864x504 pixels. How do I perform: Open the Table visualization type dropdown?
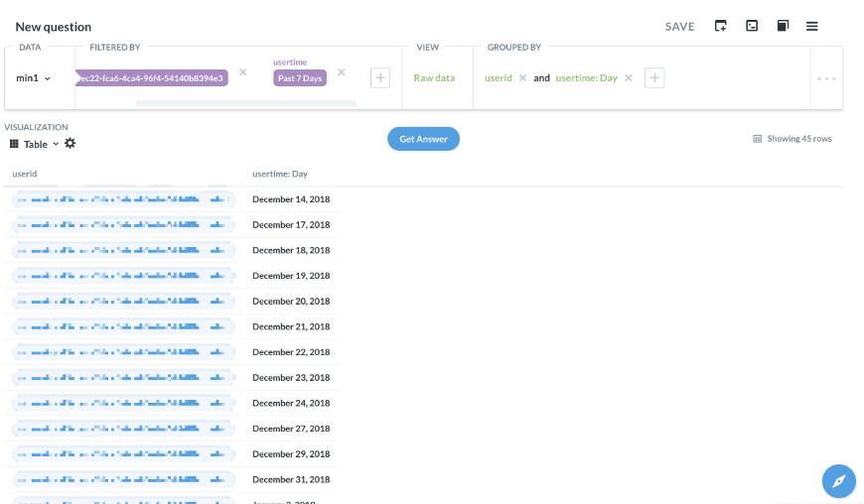(x=34, y=144)
